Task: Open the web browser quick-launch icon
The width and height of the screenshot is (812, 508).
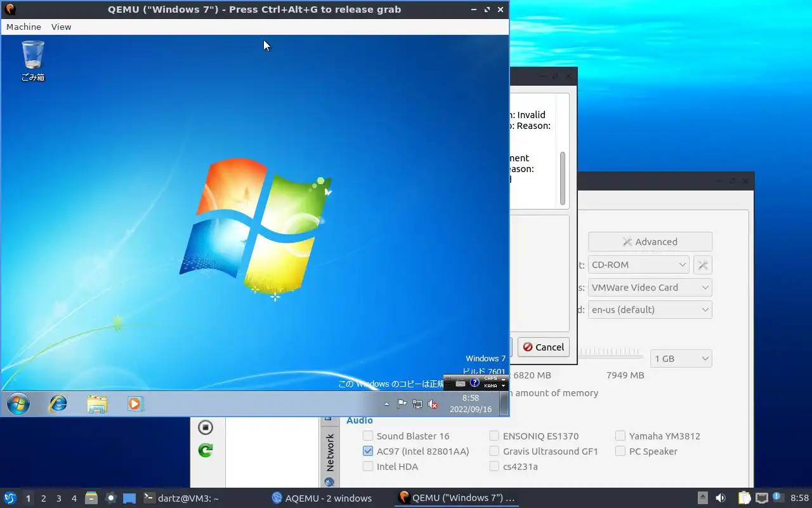Action: pos(110,498)
